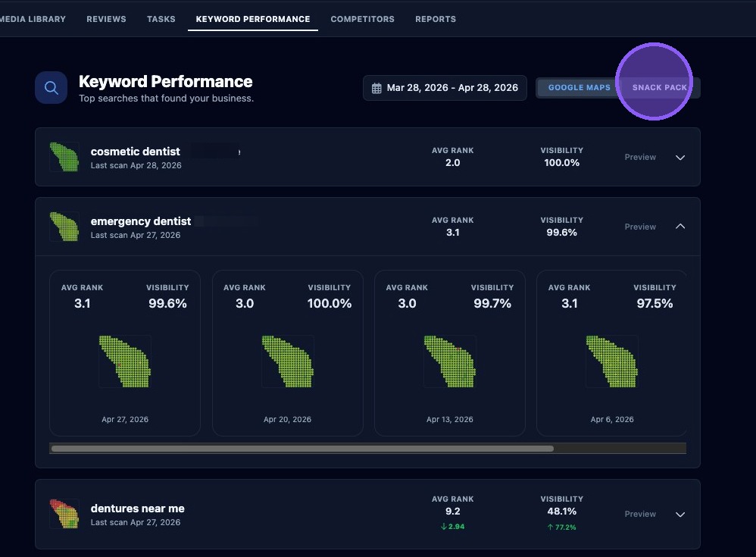Image resolution: width=756 pixels, height=557 pixels.
Task: Click 'Top searches that found your business.' subtitle
Action: pyautogui.click(x=167, y=99)
